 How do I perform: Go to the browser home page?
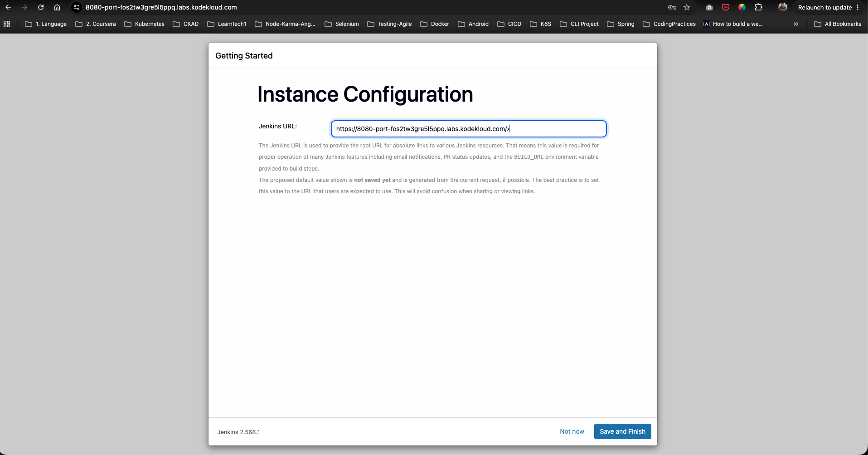[x=57, y=7]
